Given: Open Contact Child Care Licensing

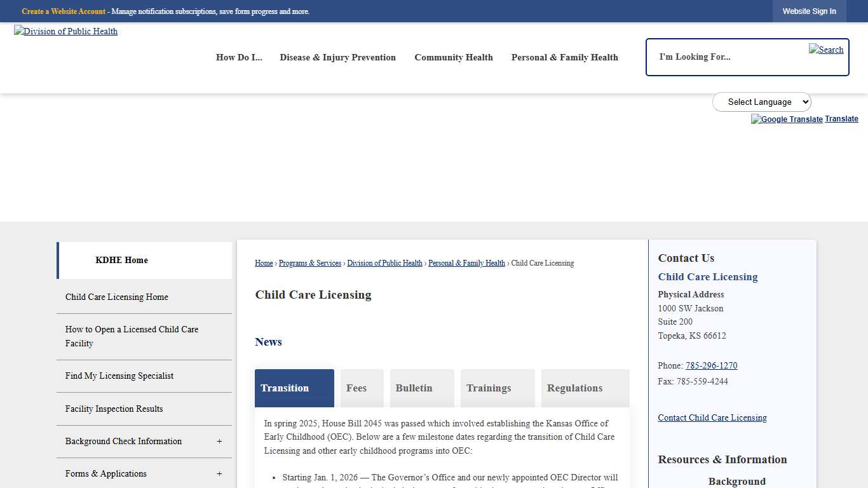Looking at the screenshot, I should point(712,417).
